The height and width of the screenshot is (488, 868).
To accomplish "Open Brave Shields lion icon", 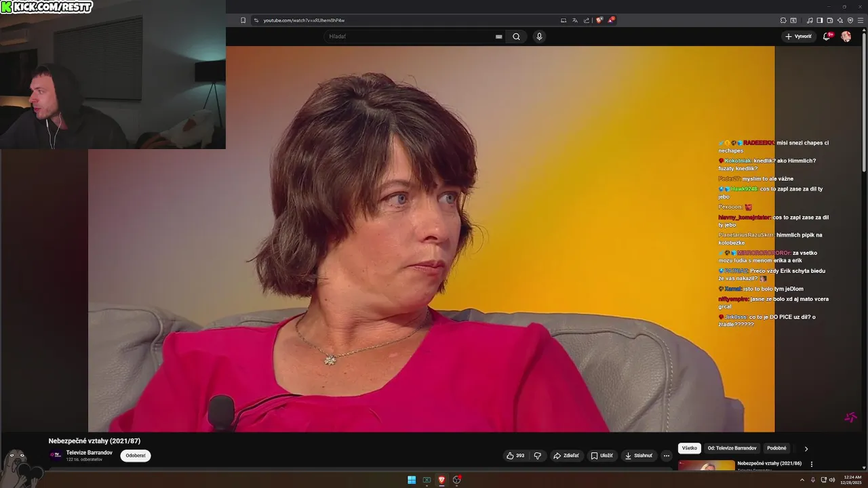I will 599,20.
